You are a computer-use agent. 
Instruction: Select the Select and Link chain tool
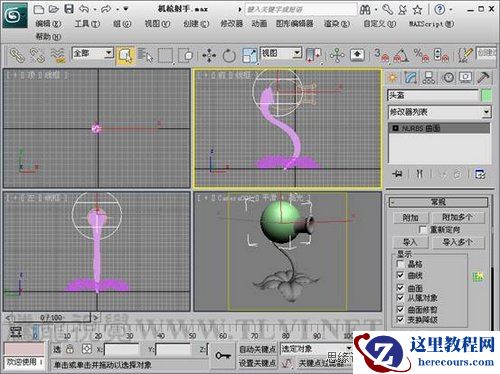[16, 55]
